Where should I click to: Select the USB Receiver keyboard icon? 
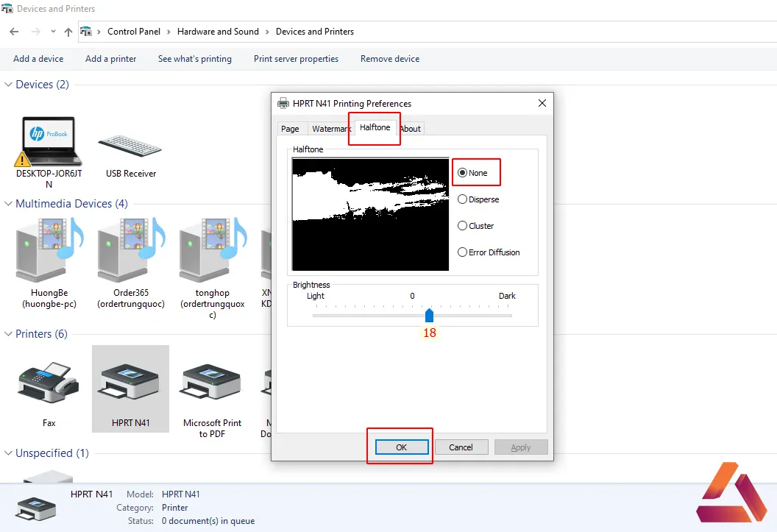click(129, 146)
